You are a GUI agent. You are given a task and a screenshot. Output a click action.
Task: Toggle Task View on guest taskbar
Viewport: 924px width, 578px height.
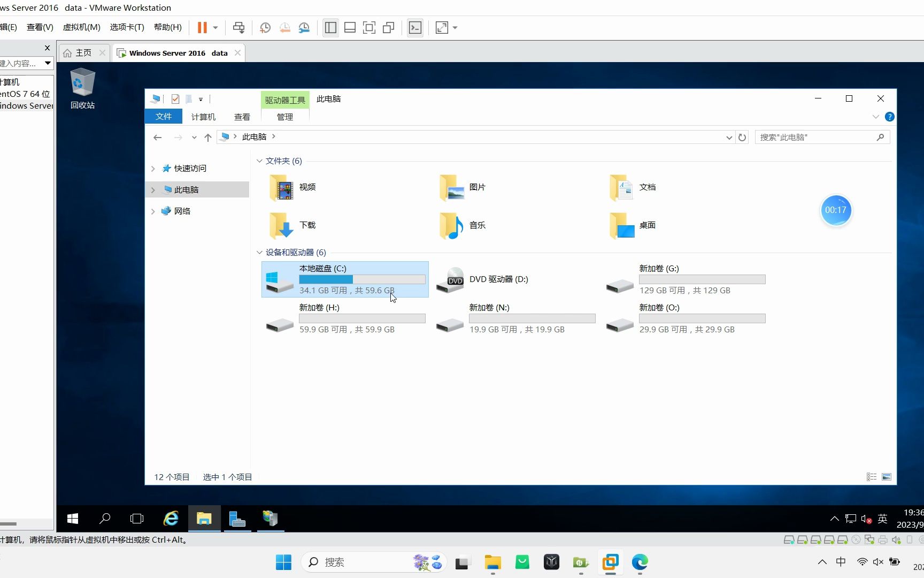(137, 519)
